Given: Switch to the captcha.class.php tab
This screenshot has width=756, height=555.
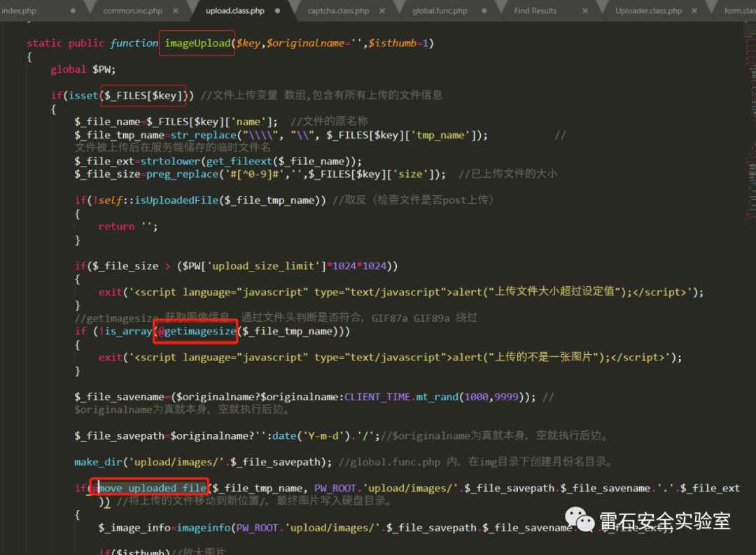Looking at the screenshot, I should 338,10.
